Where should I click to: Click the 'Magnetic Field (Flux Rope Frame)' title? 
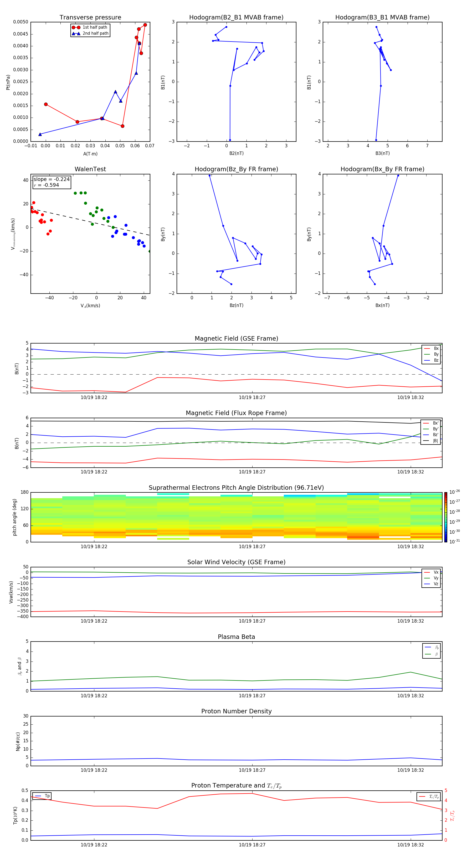(236, 413)
